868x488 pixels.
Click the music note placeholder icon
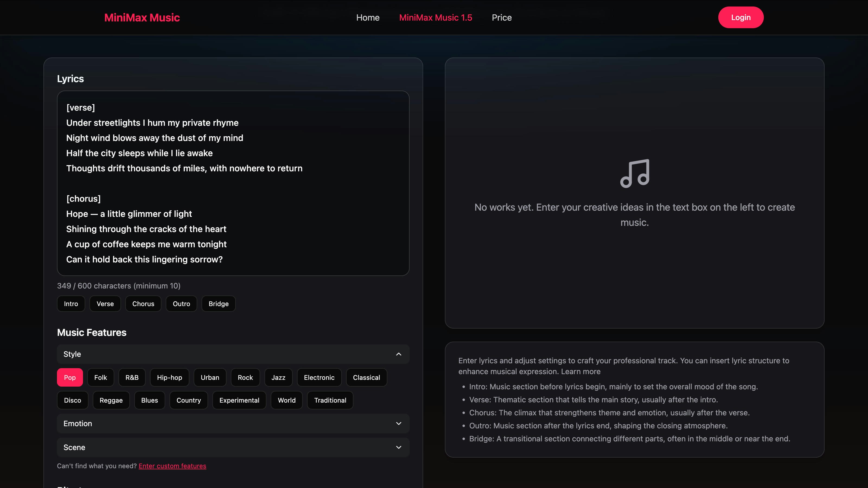(634, 174)
